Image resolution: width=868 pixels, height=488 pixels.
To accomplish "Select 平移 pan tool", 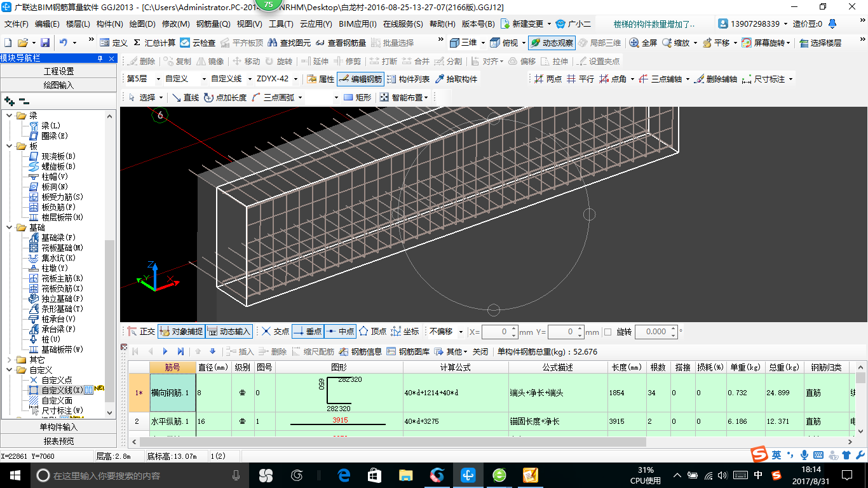I will [x=715, y=43].
